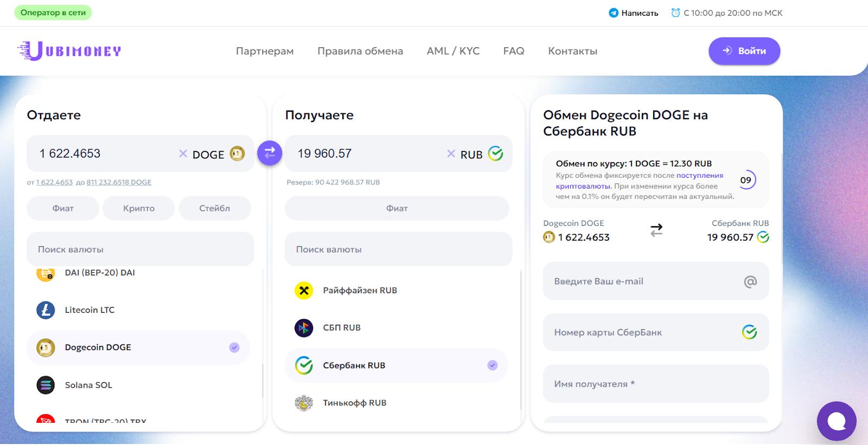Click the Ubimoney logo
The width and height of the screenshot is (868, 445).
[69, 51]
